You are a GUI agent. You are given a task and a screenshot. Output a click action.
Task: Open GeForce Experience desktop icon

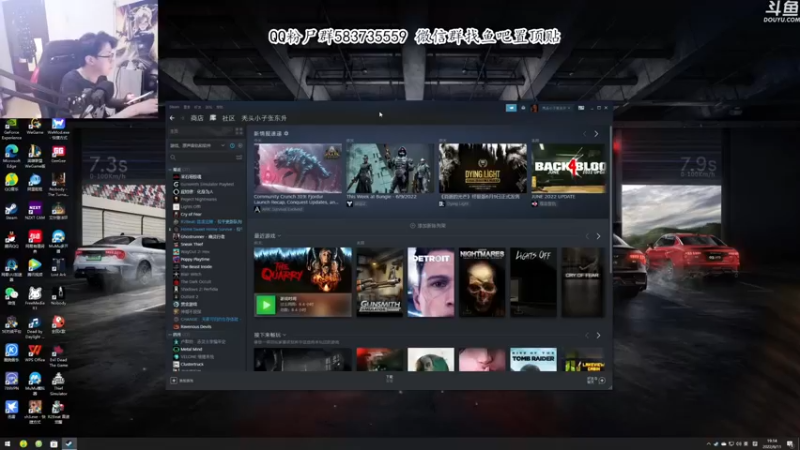[11, 129]
